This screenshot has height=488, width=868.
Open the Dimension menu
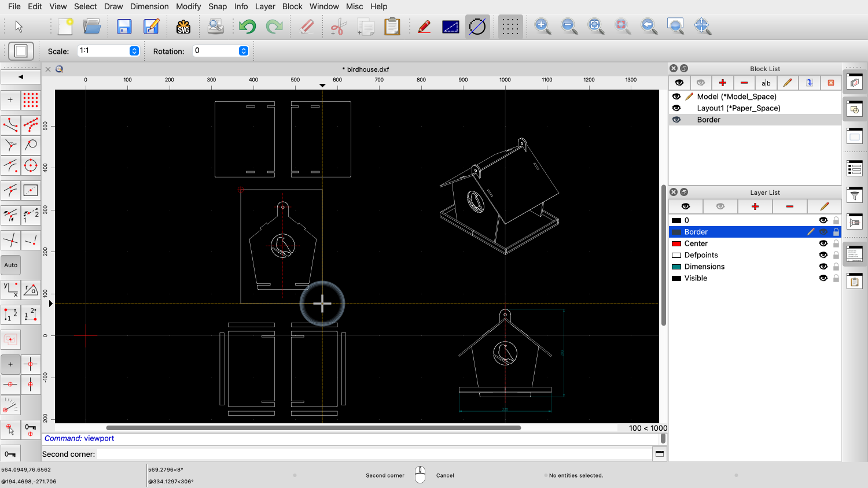149,6
